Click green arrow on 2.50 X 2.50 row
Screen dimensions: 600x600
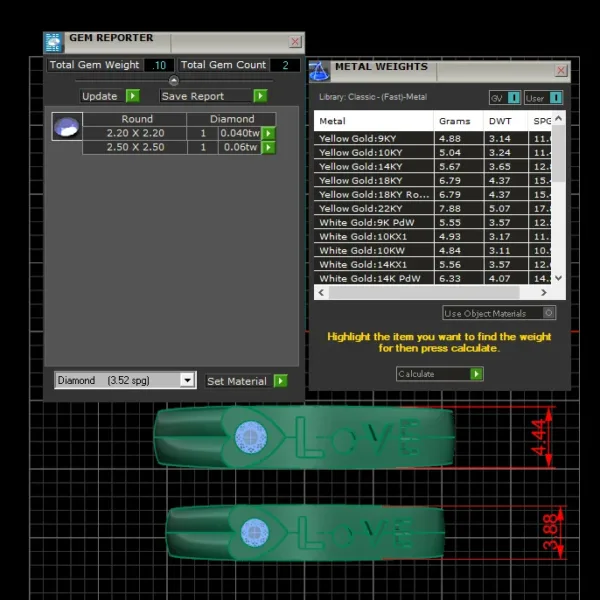269,147
